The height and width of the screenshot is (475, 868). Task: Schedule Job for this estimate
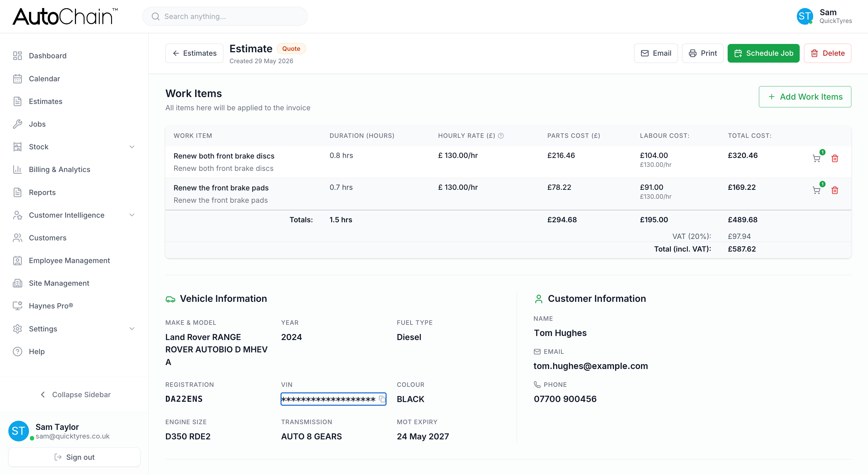763,53
